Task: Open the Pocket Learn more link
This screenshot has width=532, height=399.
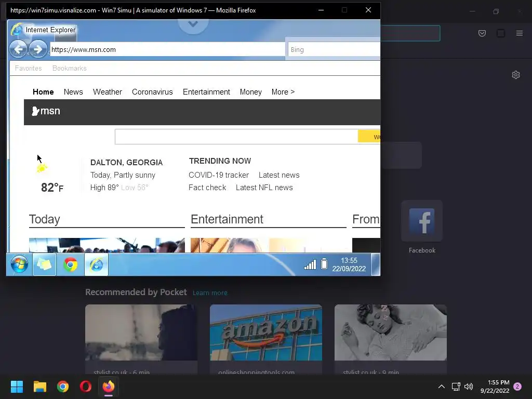Action: pyautogui.click(x=210, y=293)
